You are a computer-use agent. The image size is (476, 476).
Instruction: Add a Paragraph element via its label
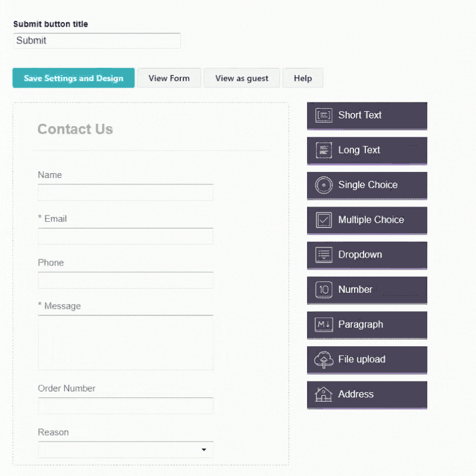361,324
